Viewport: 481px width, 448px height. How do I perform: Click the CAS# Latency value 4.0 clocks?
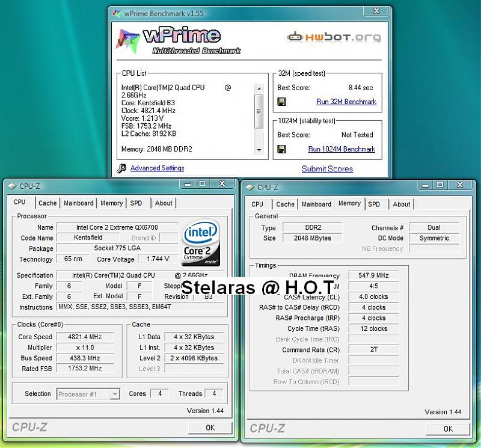click(x=373, y=296)
